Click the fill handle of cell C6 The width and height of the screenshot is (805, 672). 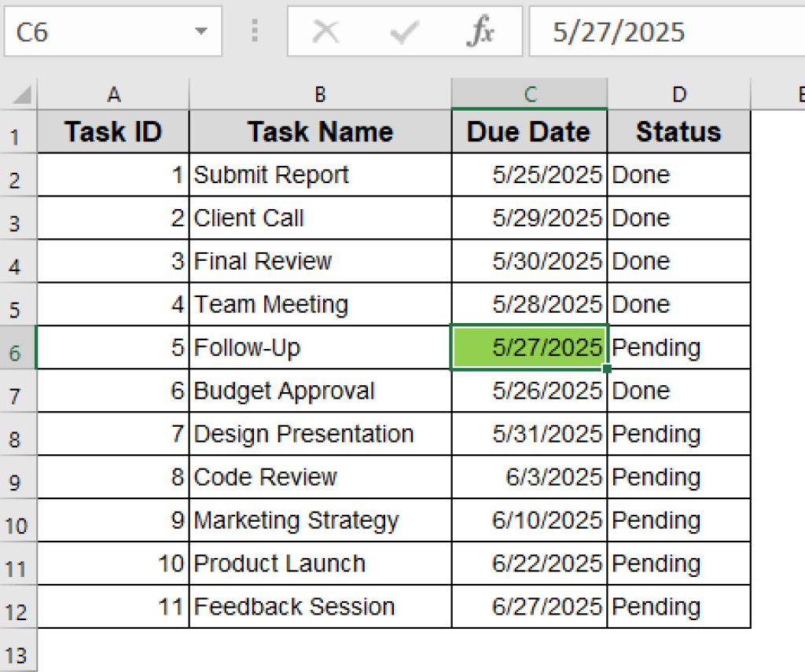(605, 368)
